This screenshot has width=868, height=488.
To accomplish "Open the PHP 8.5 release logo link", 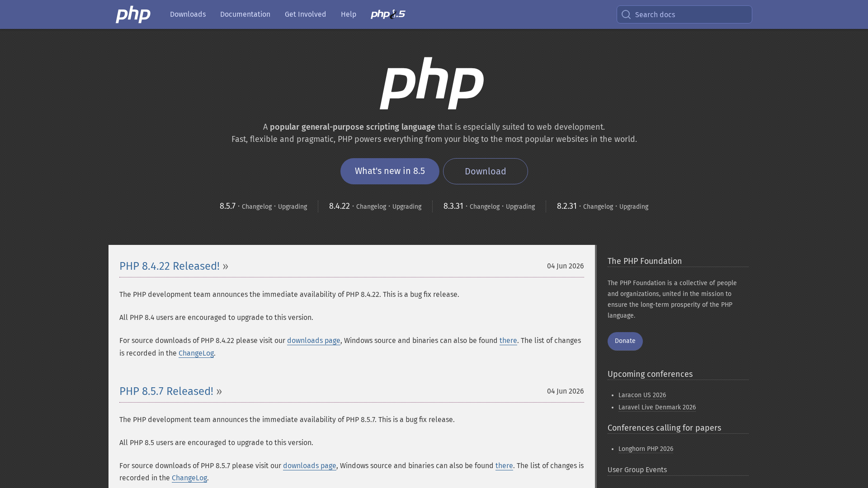I will point(388,14).
